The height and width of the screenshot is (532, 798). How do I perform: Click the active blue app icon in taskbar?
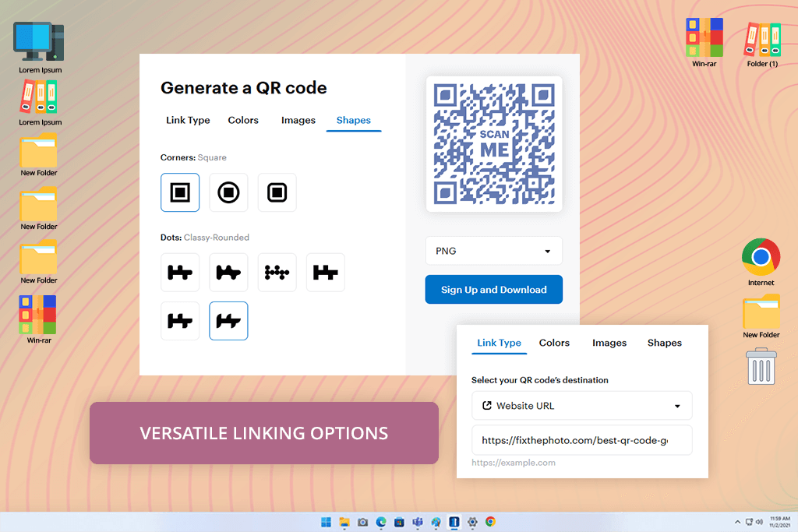click(x=454, y=522)
